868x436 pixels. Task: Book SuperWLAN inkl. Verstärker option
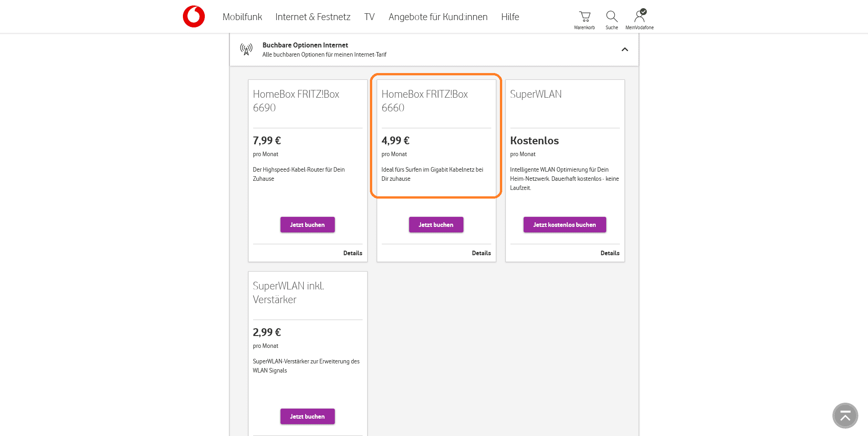(x=307, y=416)
